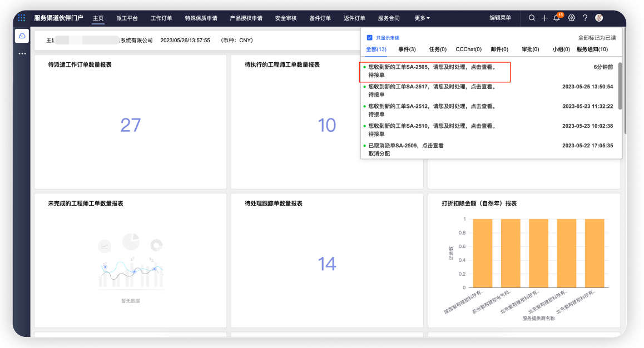Viewport: 644px width, 348px height.
Task: Click the three-dots icon in left sidebar
Action: click(x=22, y=54)
